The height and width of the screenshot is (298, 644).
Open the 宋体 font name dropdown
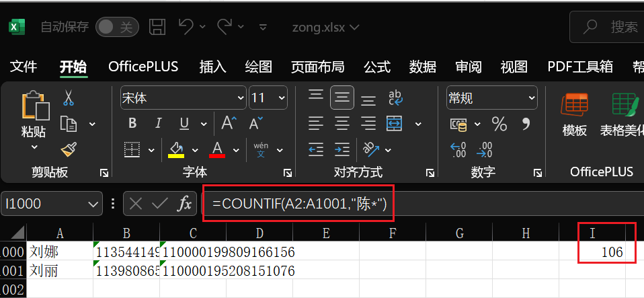tap(241, 98)
